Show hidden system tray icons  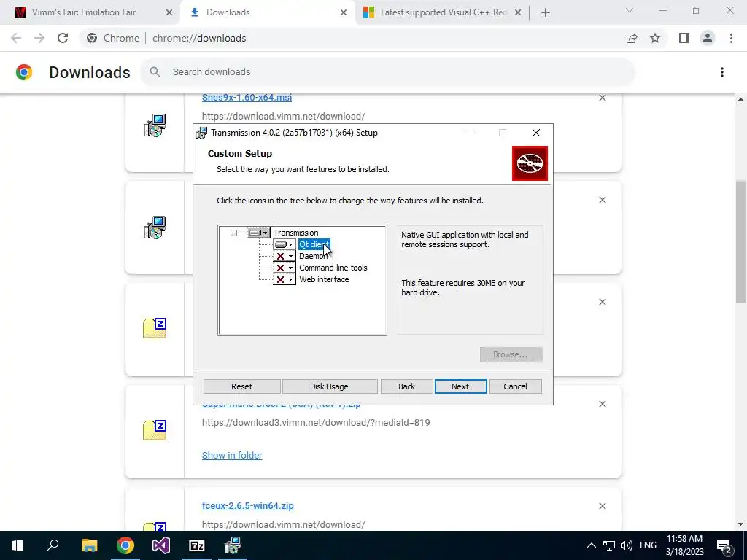coord(591,545)
